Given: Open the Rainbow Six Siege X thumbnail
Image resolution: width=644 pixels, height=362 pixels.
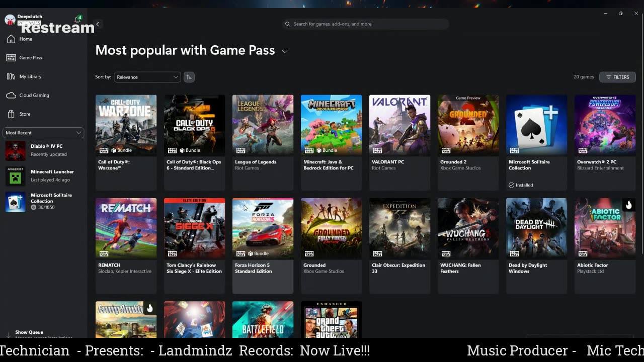Looking at the screenshot, I should 194,228.
